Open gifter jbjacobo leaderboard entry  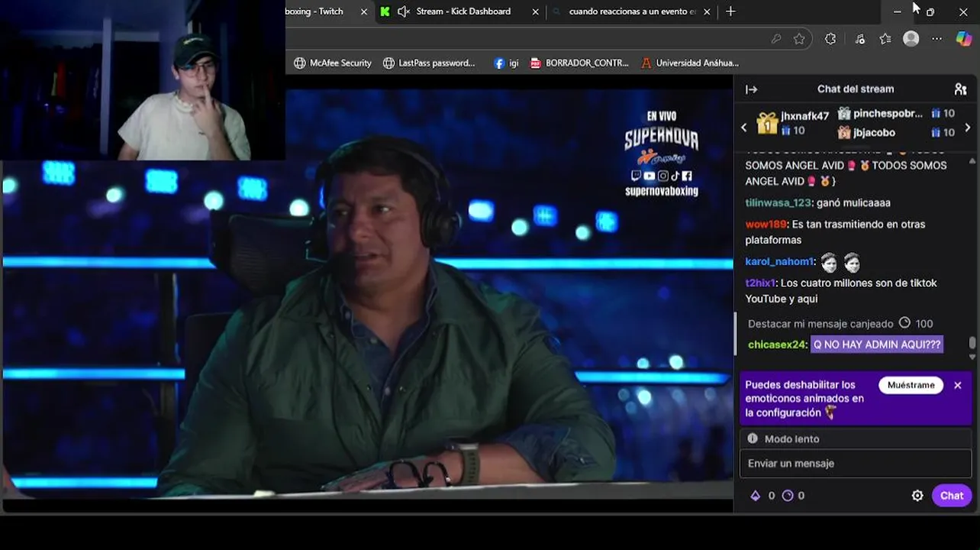click(896, 132)
